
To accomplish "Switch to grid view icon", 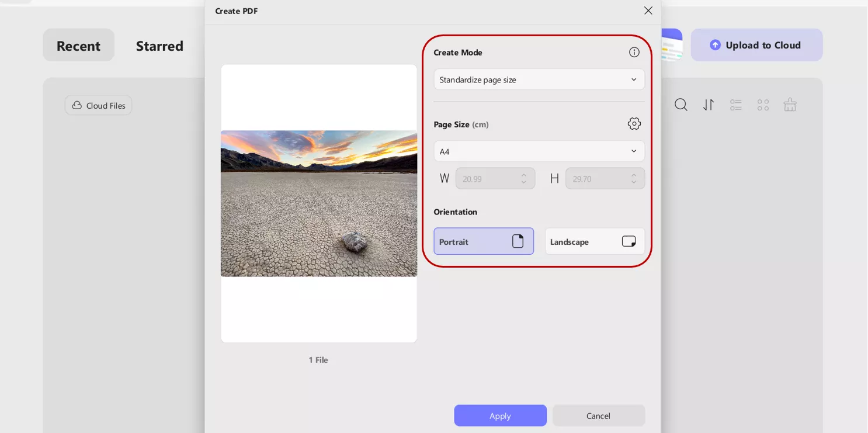I will [763, 105].
